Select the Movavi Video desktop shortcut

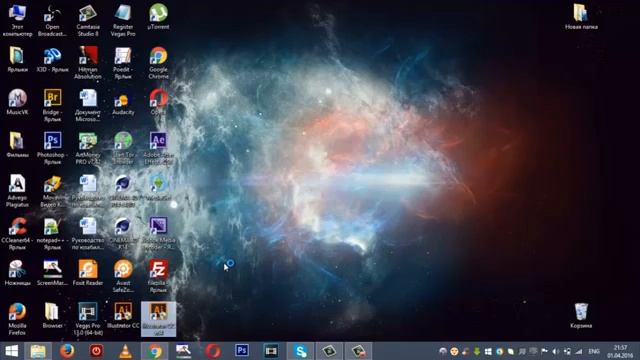(52, 191)
